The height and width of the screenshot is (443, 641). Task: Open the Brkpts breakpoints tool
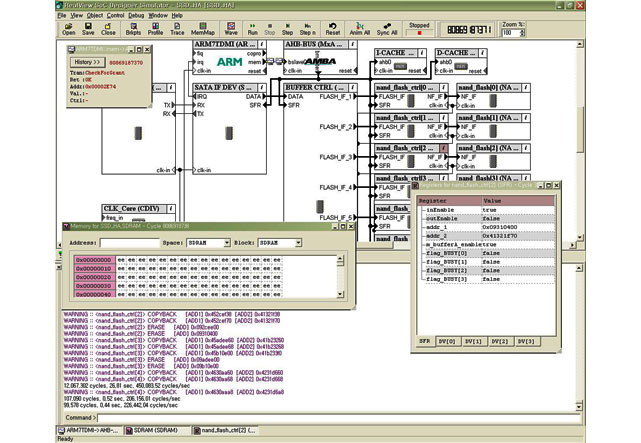click(x=133, y=27)
